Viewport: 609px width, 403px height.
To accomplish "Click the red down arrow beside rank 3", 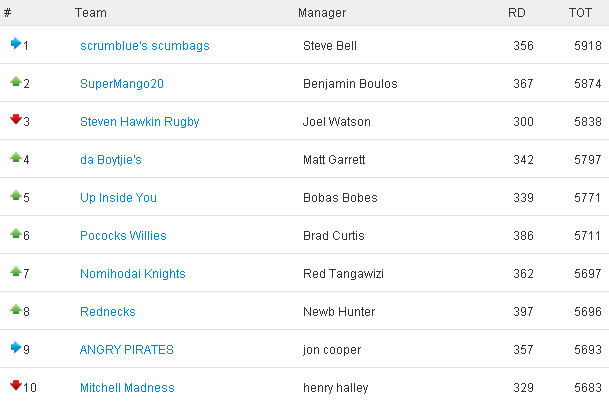I will 16,119.
